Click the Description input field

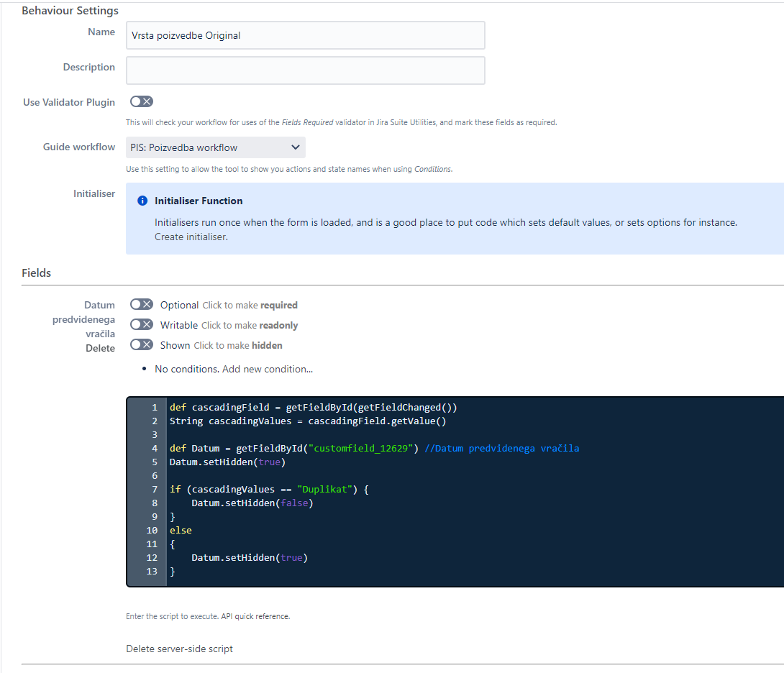click(305, 70)
